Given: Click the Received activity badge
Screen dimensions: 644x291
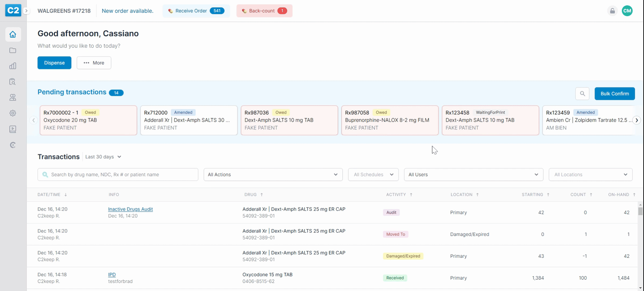Looking at the screenshot, I should point(395,278).
